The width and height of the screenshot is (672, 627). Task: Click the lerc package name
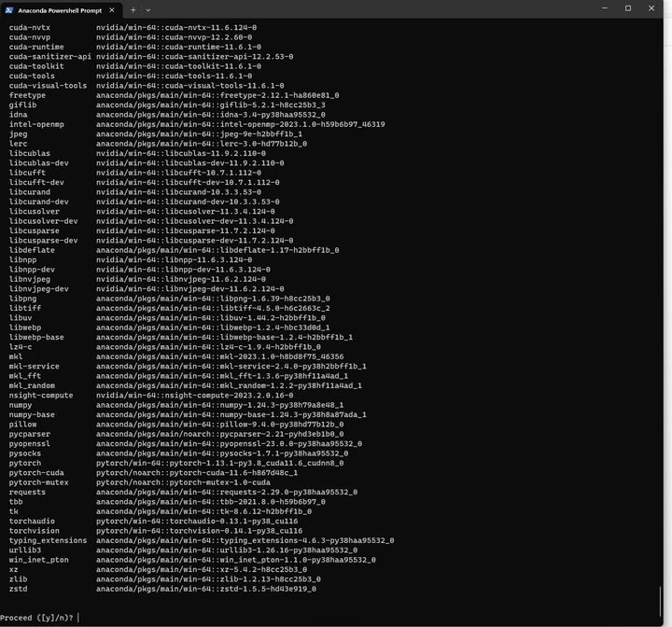[x=18, y=144]
